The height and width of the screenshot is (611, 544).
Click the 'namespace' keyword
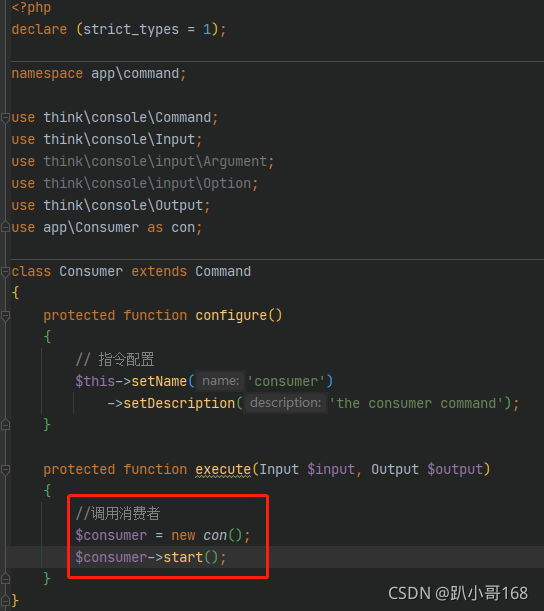coord(47,74)
